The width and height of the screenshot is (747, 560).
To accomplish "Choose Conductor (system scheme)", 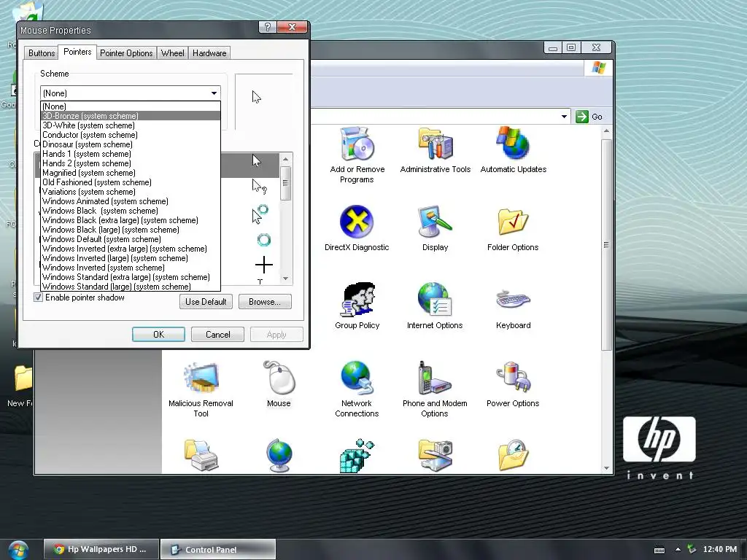I will pyautogui.click(x=131, y=135).
